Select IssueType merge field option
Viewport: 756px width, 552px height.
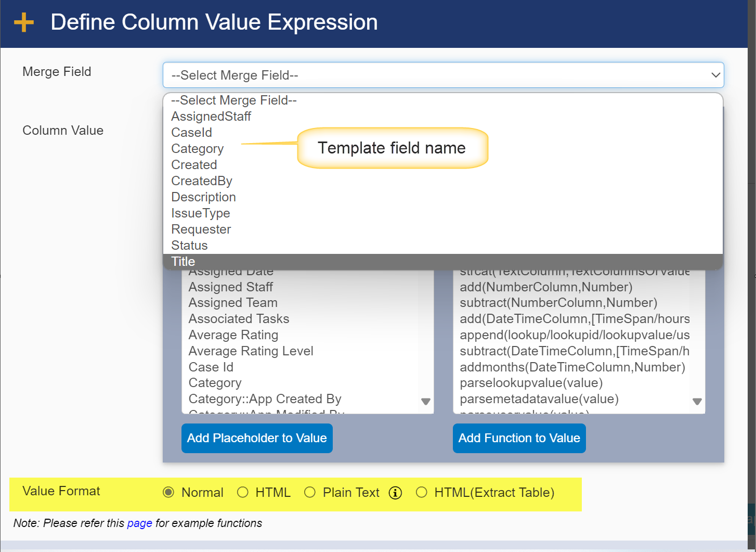coord(443,213)
